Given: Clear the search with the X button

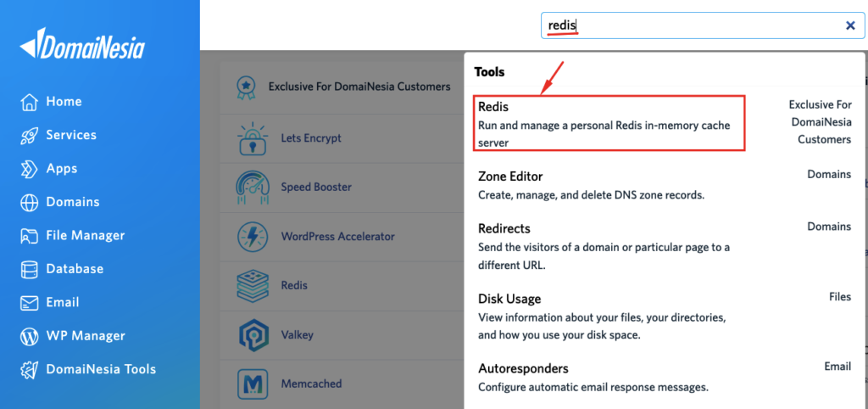Looking at the screenshot, I should pyautogui.click(x=851, y=25).
